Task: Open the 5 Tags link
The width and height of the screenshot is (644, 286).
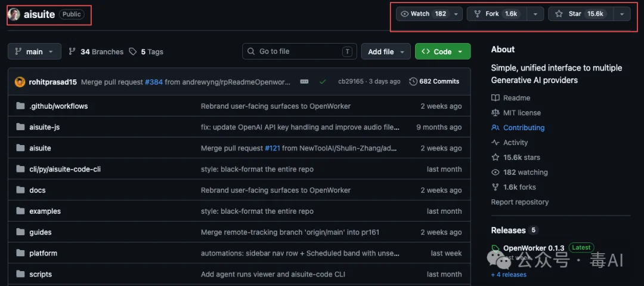Action: (x=146, y=52)
